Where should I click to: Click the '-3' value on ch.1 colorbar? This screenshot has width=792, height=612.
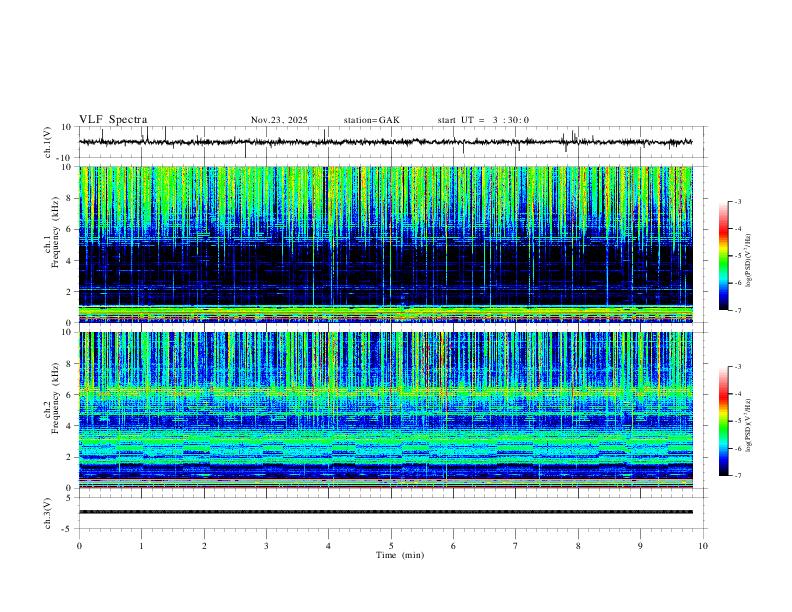737,201
